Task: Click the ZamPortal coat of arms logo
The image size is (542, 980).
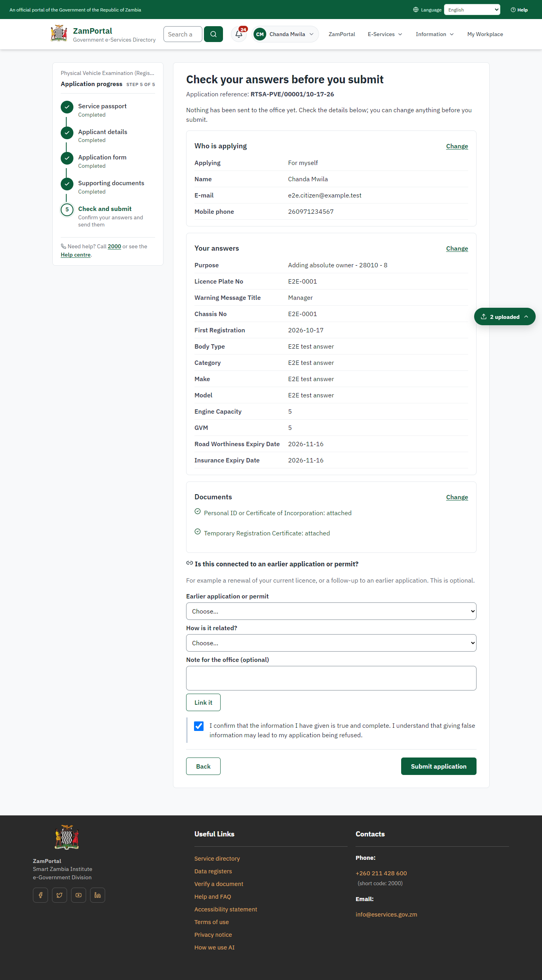Action: [59, 33]
